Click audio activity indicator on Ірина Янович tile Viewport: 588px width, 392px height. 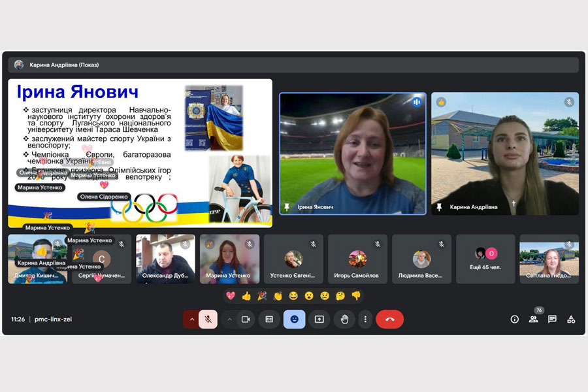(x=417, y=102)
